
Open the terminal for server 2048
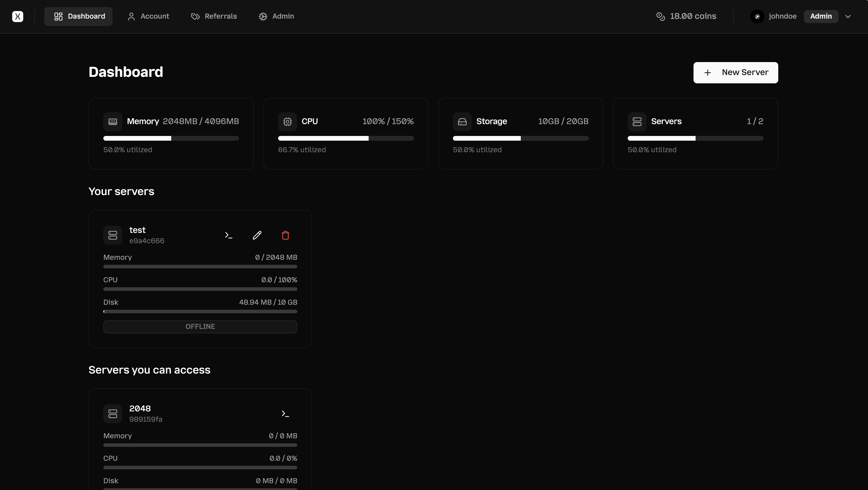coord(285,413)
